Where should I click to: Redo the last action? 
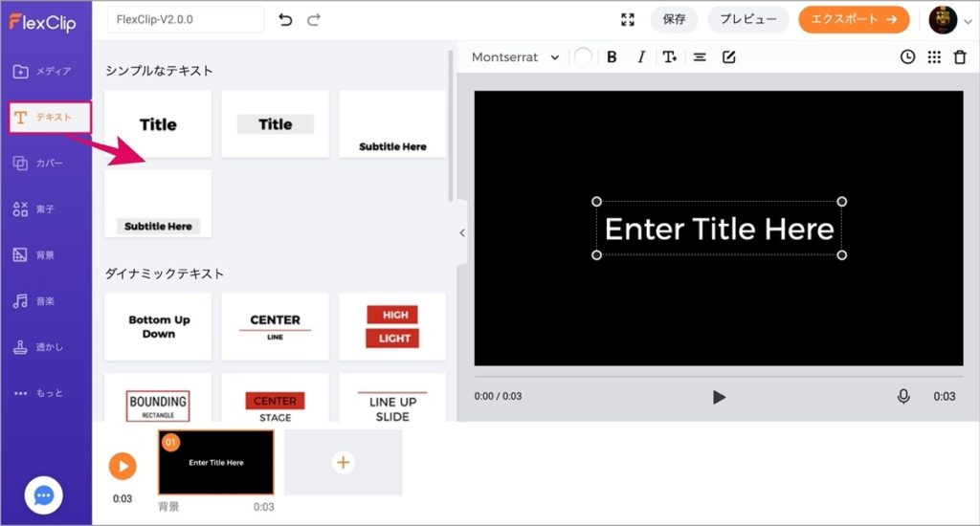pyautogui.click(x=314, y=20)
